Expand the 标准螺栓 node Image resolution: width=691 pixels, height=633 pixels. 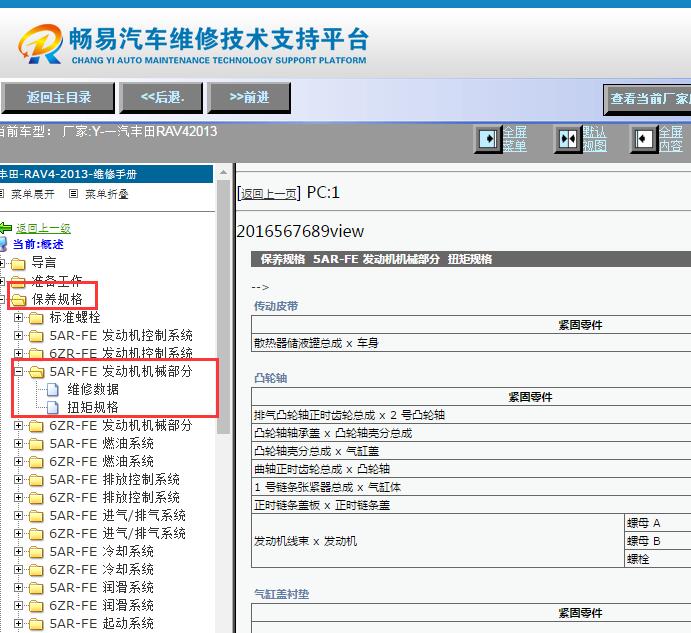[x=18, y=317]
